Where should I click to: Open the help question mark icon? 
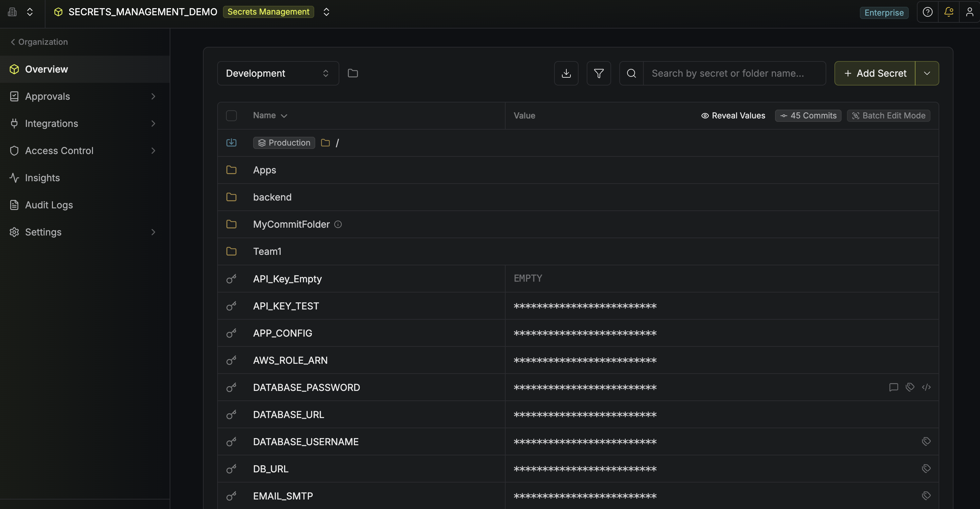point(927,12)
